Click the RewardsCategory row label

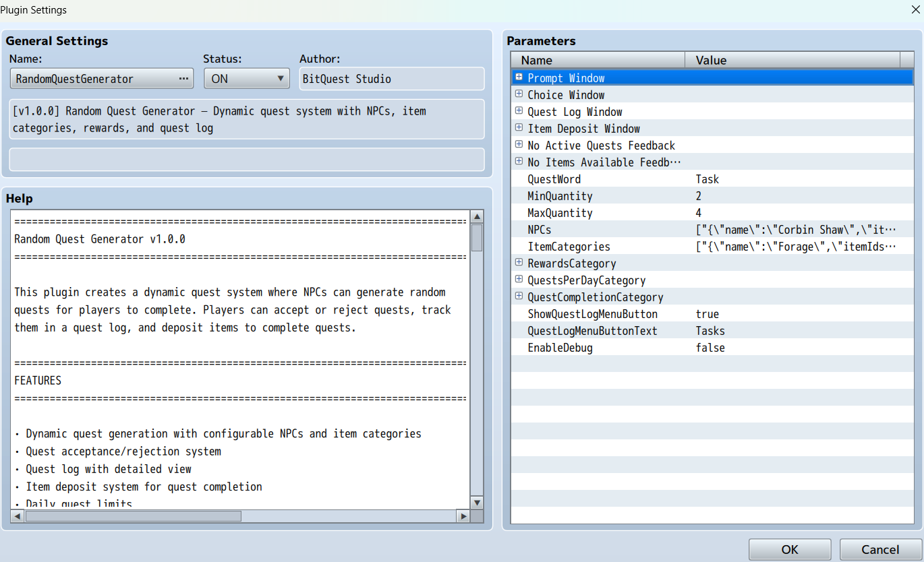point(572,263)
